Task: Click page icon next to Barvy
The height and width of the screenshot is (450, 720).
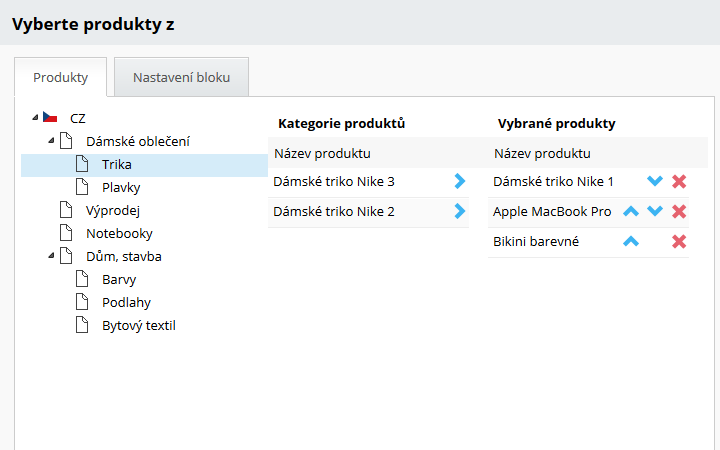Action: click(x=82, y=279)
